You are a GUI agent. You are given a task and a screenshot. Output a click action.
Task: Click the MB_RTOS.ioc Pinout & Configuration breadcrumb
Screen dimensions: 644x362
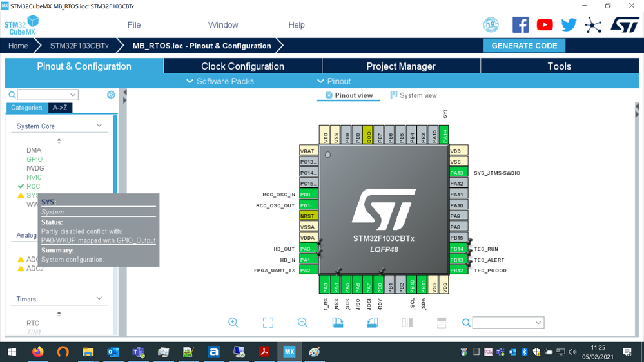pos(202,46)
